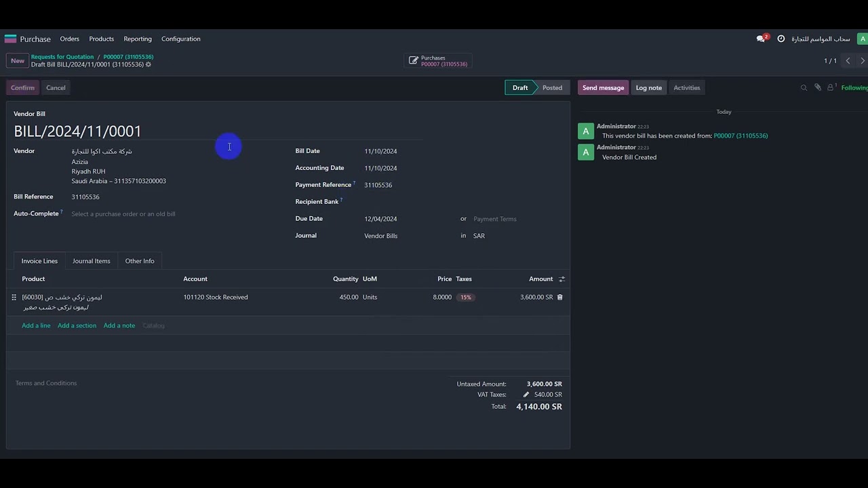The height and width of the screenshot is (488, 868).
Task: Switch to Journal Items tab
Action: click(92, 261)
